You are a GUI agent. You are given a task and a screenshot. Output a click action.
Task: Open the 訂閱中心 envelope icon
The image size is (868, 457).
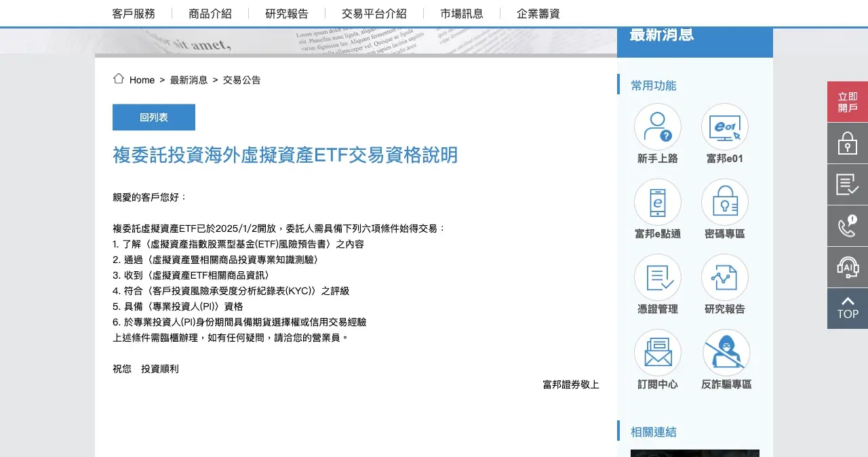click(x=658, y=353)
